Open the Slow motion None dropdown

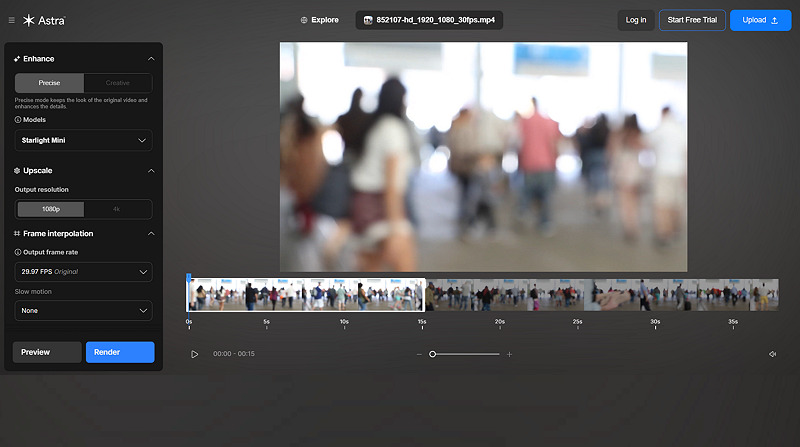pos(84,311)
